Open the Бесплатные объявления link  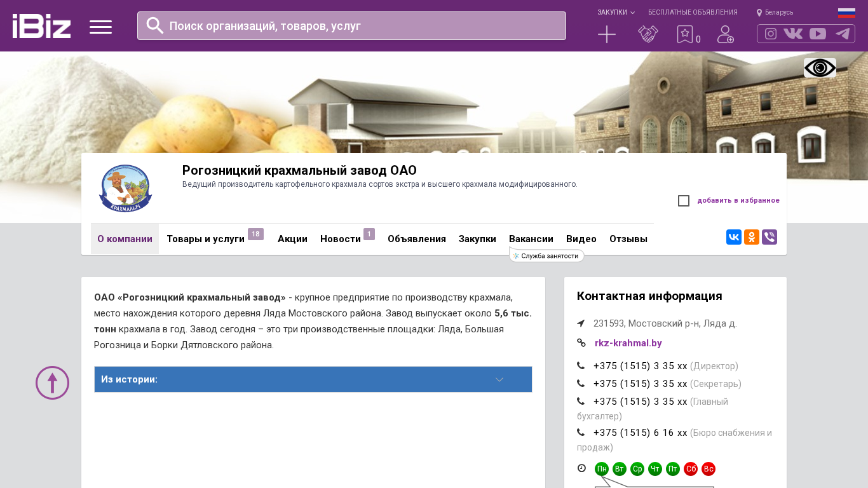(693, 13)
